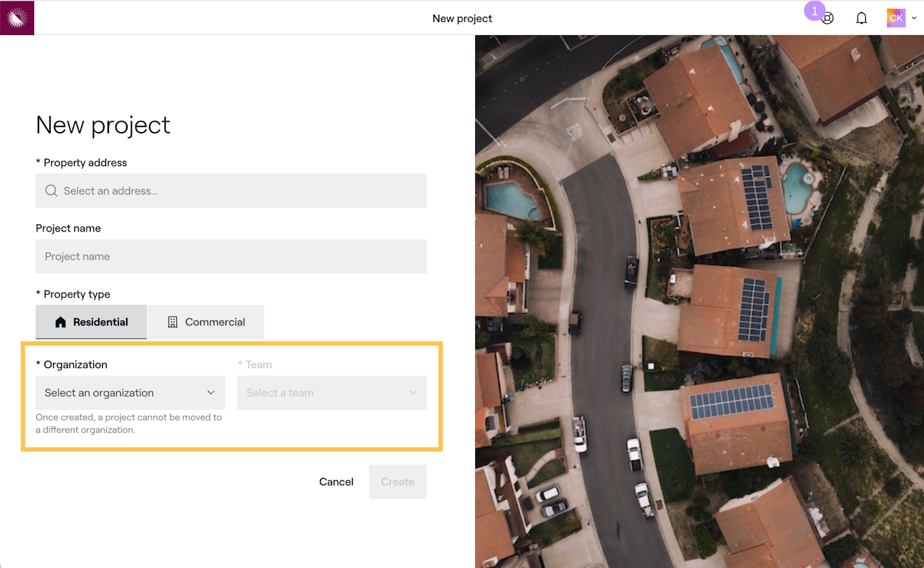
Task: Open the Select an organization dropdown
Action: tap(130, 393)
